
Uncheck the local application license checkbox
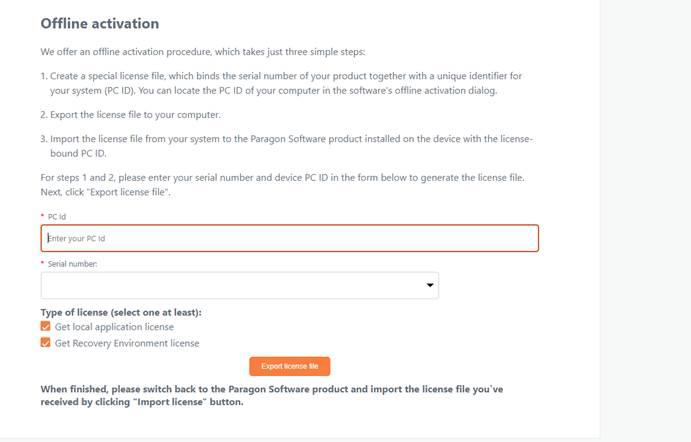(x=45, y=326)
